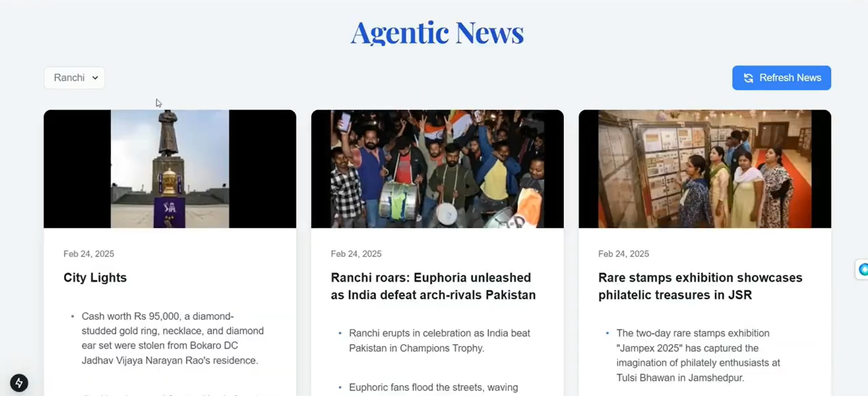
Task: Click the date on the Ranchi roars card
Action: click(356, 253)
